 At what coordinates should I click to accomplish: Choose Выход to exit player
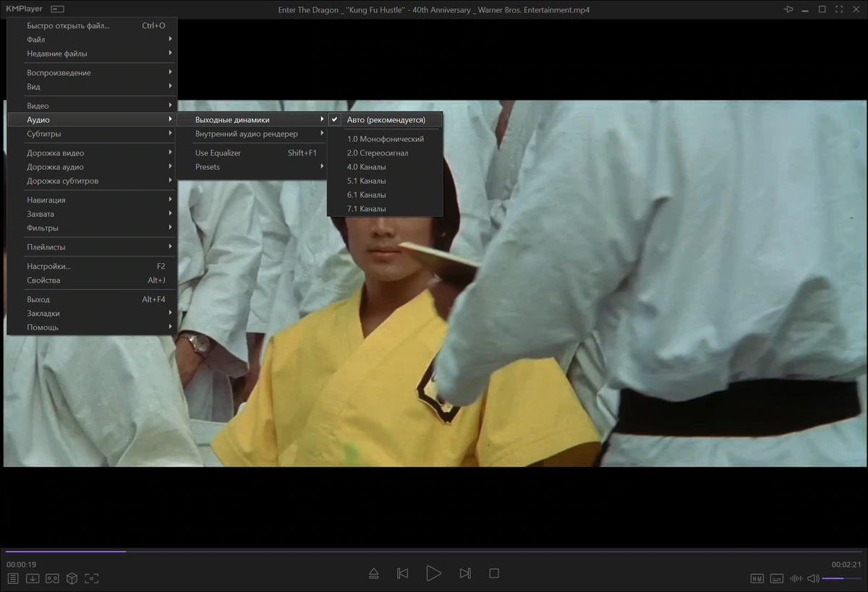92,299
